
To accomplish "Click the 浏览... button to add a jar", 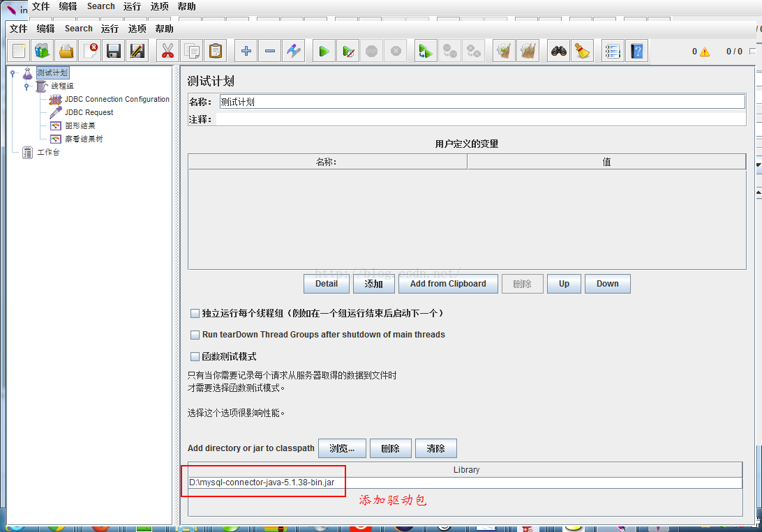I will pyautogui.click(x=342, y=448).
